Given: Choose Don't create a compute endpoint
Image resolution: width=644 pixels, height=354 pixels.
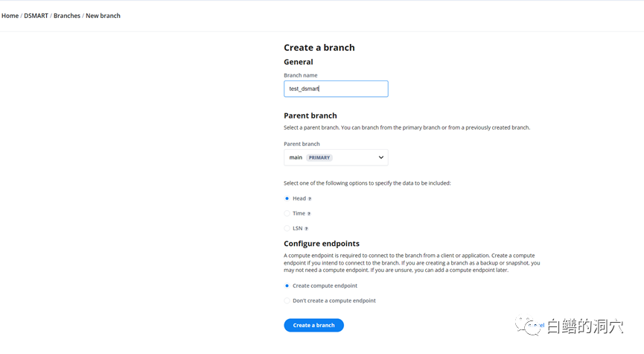Looking at the screenshot, I should (287, 300).
